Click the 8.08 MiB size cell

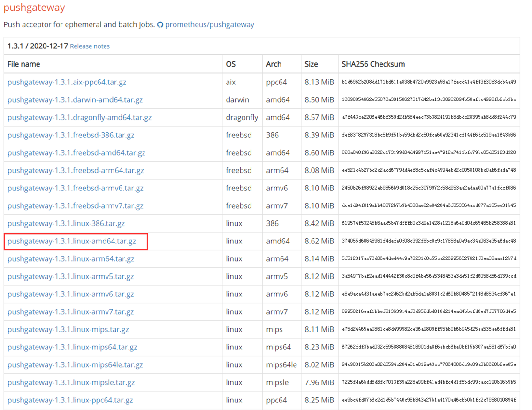pos(319,170)
